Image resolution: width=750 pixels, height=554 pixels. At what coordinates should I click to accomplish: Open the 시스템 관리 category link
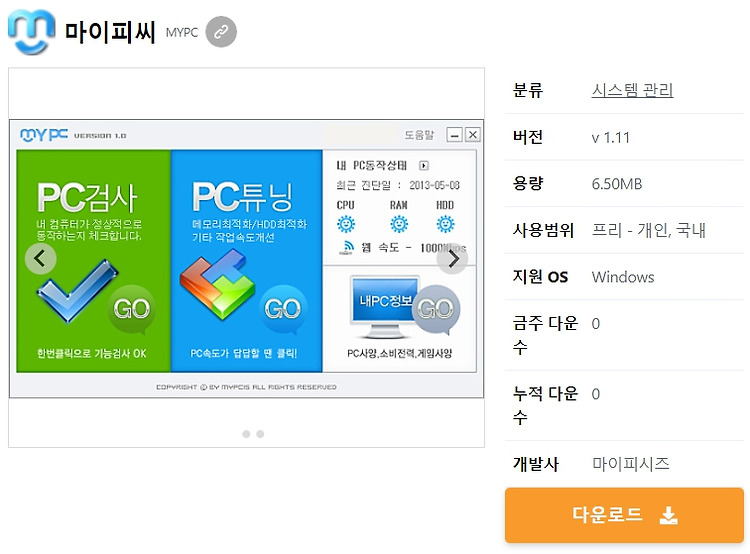pos(632,90)
